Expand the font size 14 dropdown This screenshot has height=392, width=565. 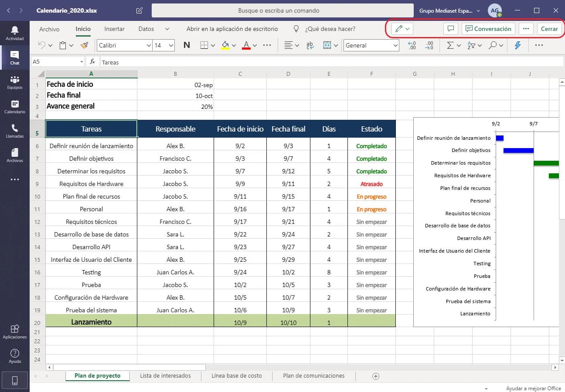(170, 45)
